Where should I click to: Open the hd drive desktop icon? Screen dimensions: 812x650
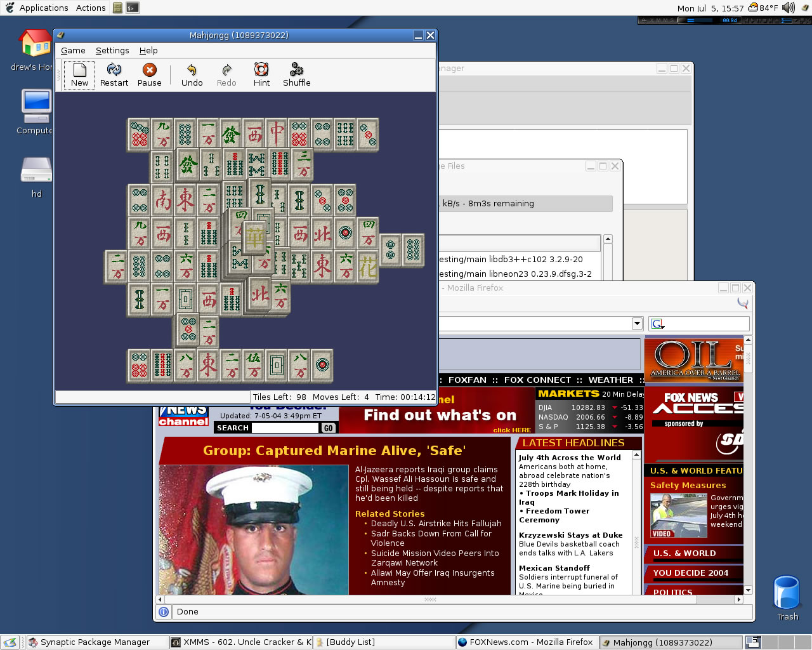(x=36, y=177)
